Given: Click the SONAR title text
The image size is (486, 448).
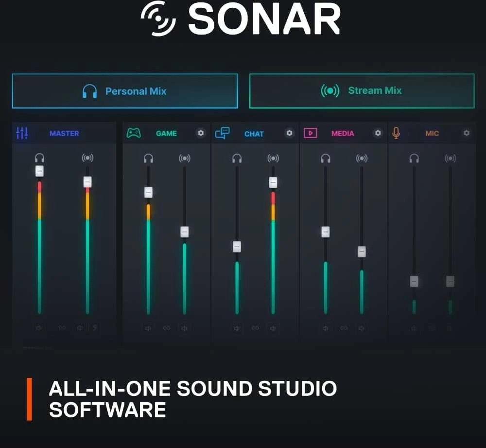Looking at the screenshot, I should click(264, 19).
